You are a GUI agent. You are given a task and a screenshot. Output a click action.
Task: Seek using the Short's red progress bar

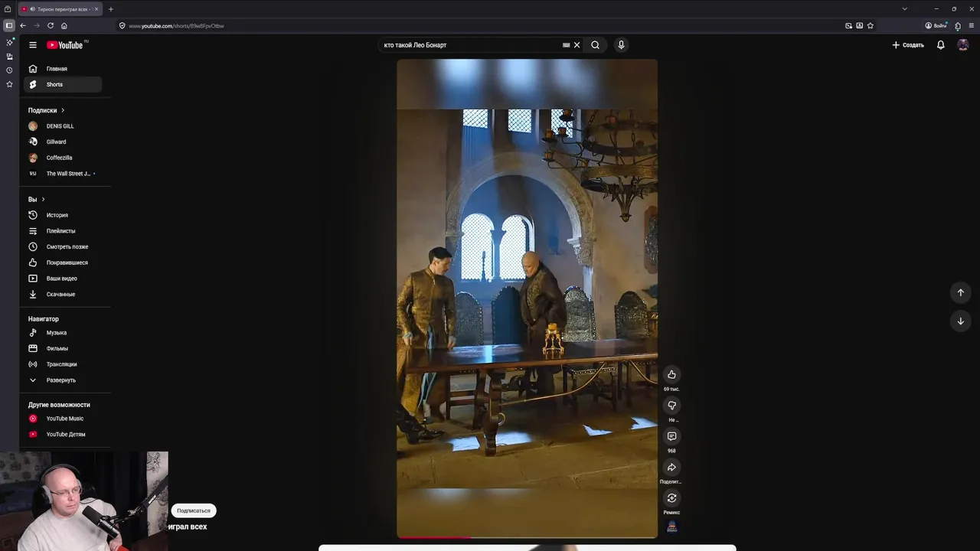tap(527, 537)
